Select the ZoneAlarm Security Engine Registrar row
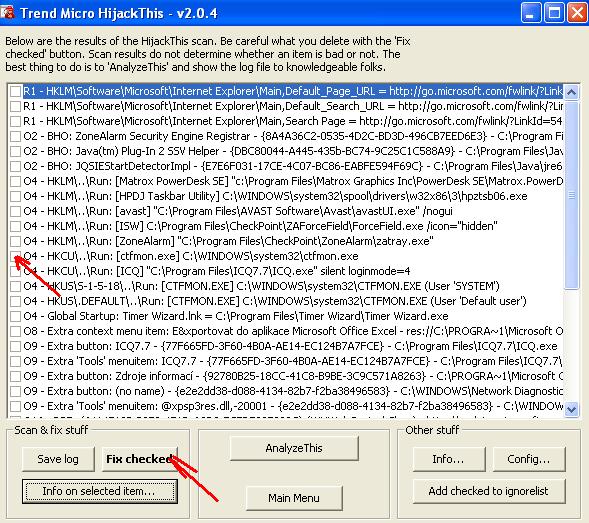589x523 pixels. (x=293, y=136)
